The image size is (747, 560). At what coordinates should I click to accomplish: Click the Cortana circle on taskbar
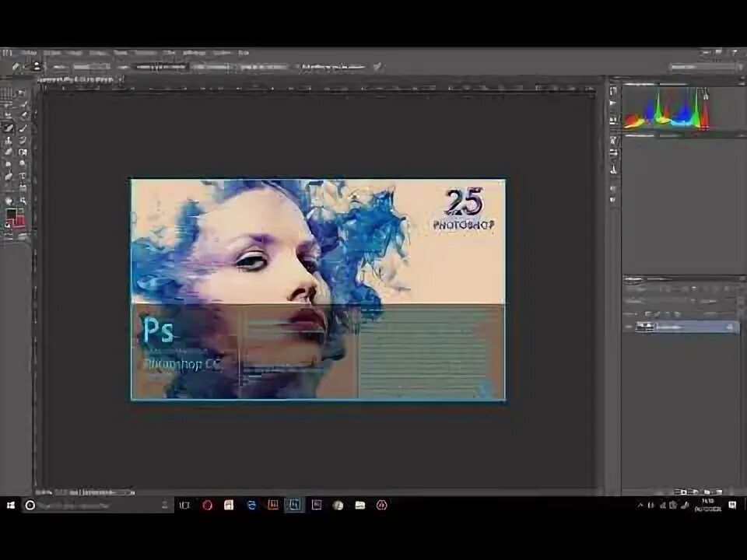click(x=30, y=506)
